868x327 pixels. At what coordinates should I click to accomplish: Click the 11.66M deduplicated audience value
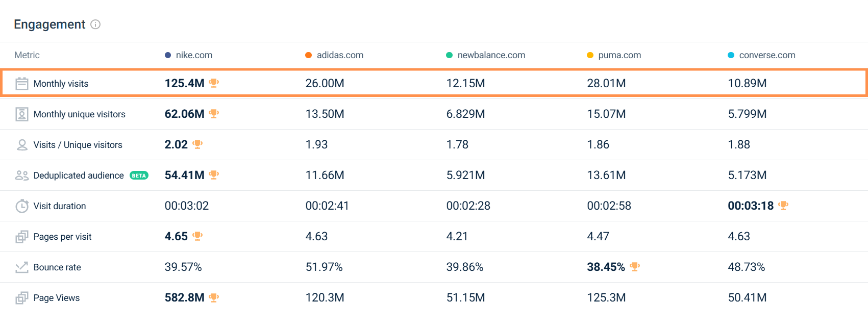325,175
